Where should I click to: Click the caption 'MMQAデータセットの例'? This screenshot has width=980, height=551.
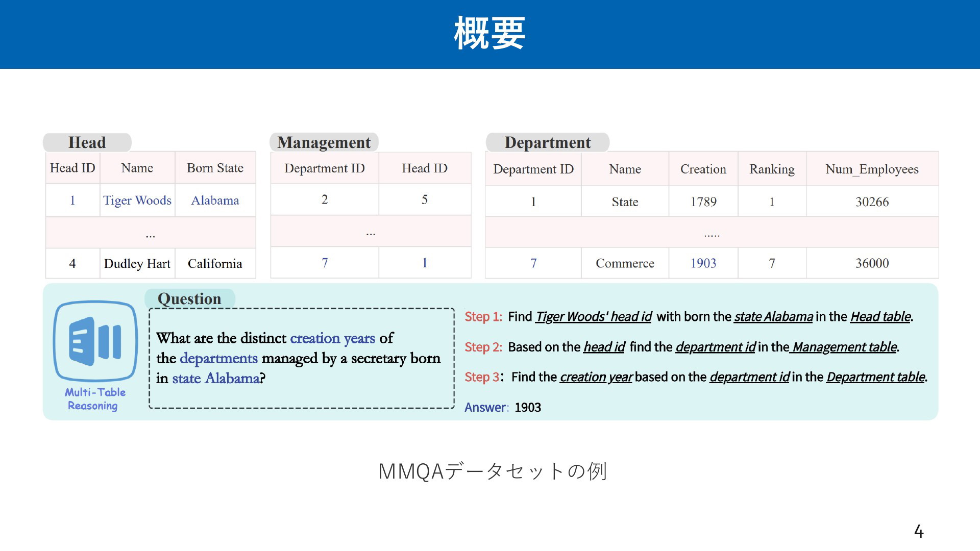click(493, 471)
